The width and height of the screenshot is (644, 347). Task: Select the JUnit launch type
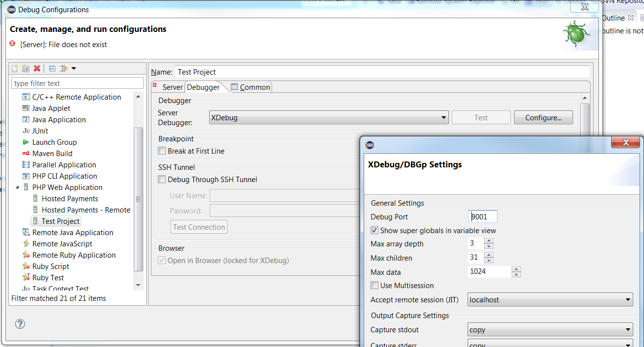pos(40,131)
